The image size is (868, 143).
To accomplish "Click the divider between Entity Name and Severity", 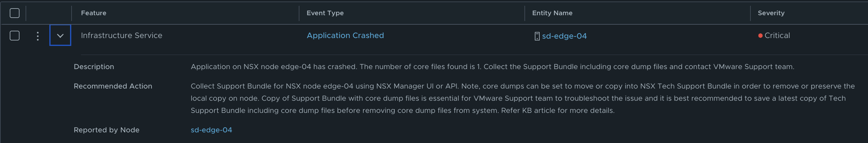I will coord(750,13).
